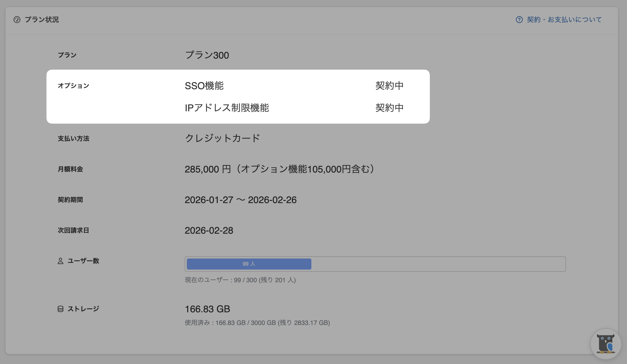Select the プラン300 plan name
Image resolution: width=627 pixels, height=364 pixels.
pos(207,55)
